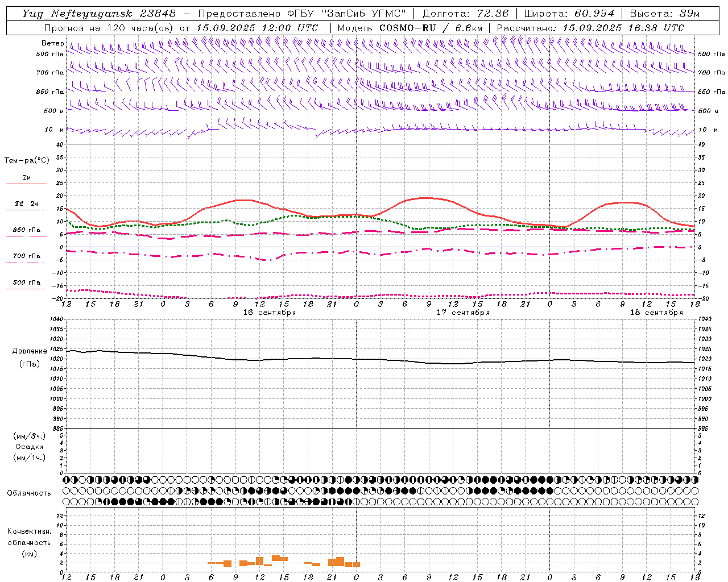Select the 'Модель COSMO-RU / 6.6км' model text
The image size is (728, 582).
tap(409, 28)
